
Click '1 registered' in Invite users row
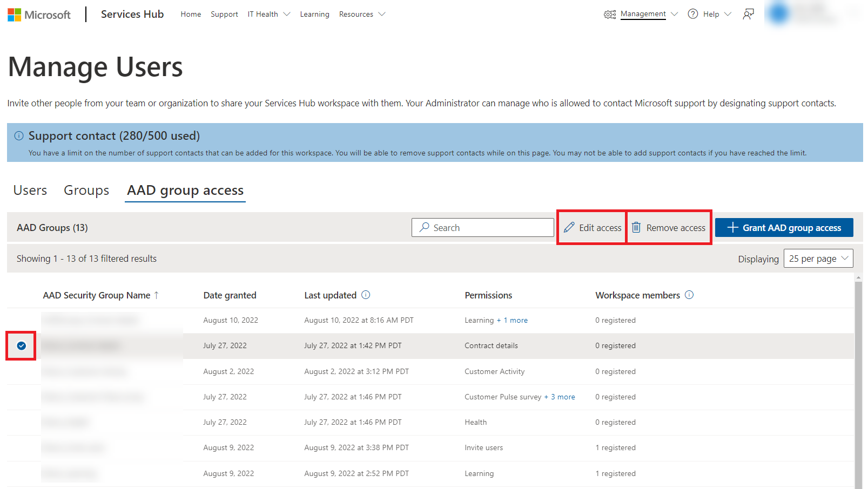tap(615, 447)
